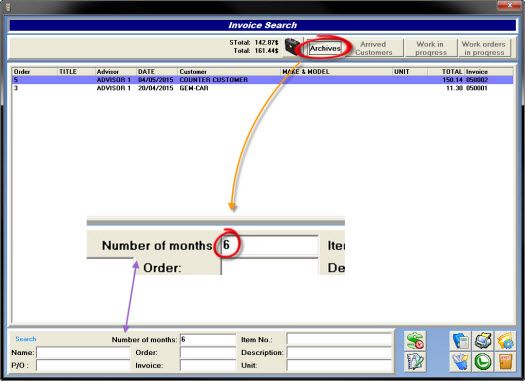
Task: Click the date 20/04/2015
Action: point(156,88)
